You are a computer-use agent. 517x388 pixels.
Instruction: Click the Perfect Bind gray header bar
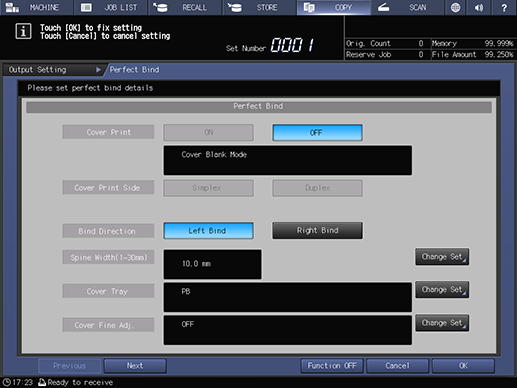pos(259,107)
